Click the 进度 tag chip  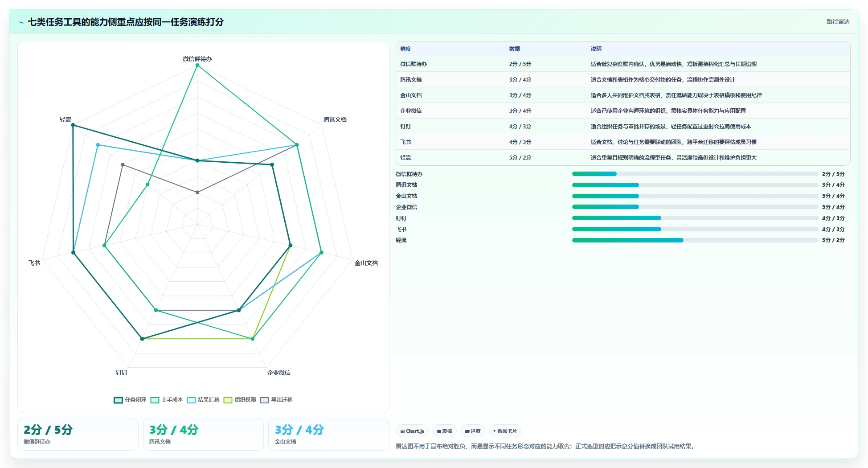point(472,431)
